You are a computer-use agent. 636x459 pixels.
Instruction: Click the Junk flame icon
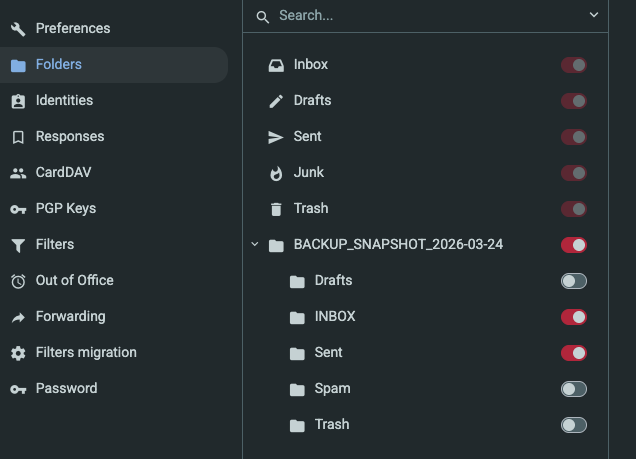tap(276, 173)
